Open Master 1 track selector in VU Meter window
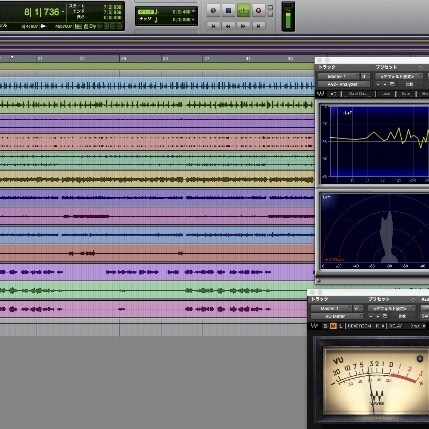The height and width of the screenshot is (429, 429). point(331,308)
